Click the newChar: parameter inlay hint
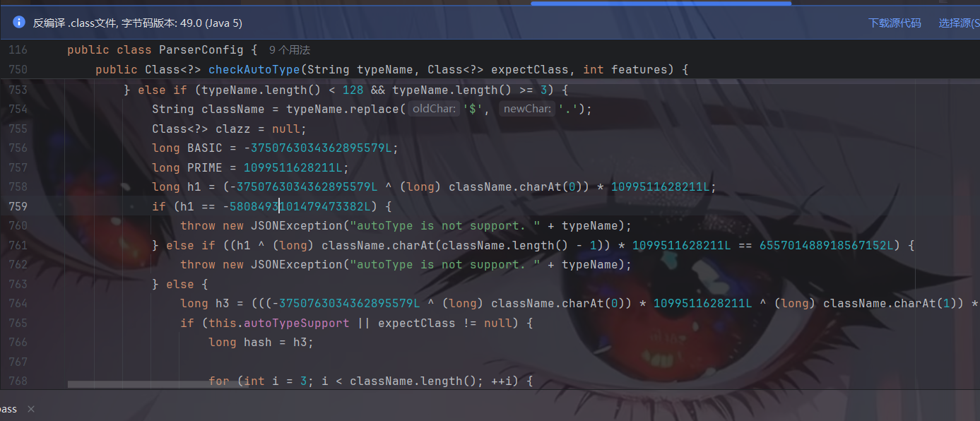The width and height of the screenshot is (980, 421). coord(527,109)
